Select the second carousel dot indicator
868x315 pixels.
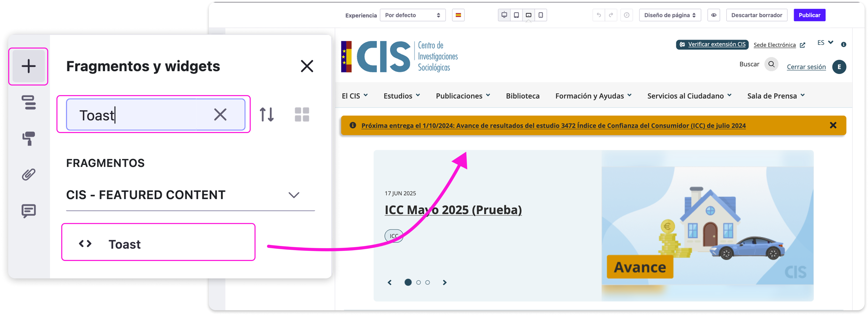coord(418,282)
